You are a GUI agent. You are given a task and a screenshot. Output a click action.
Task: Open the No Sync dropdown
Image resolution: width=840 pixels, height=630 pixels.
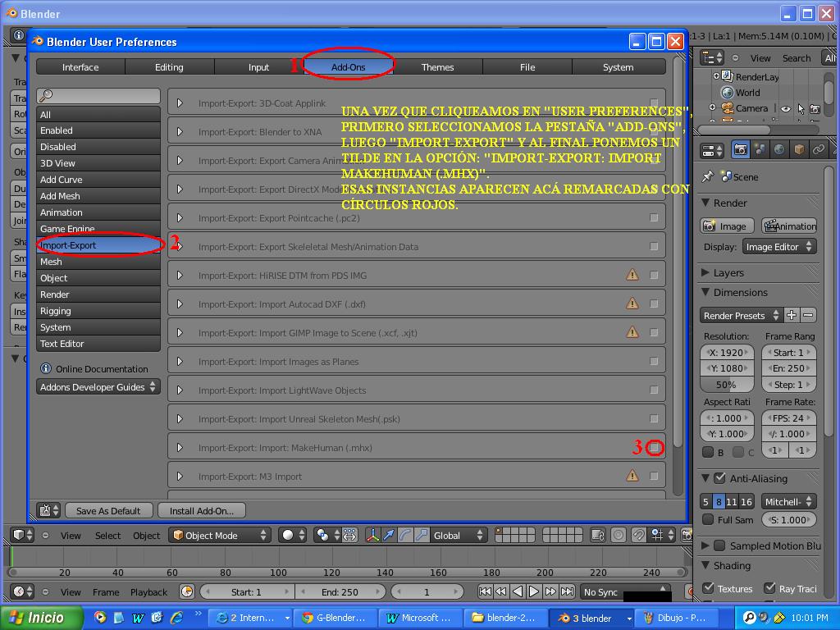626,592
